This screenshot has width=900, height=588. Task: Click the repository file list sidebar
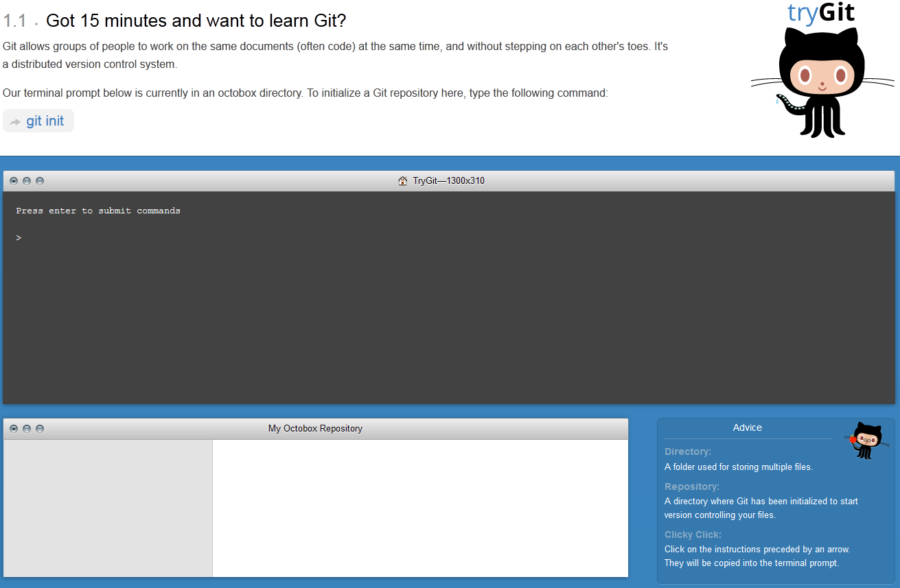108,508
